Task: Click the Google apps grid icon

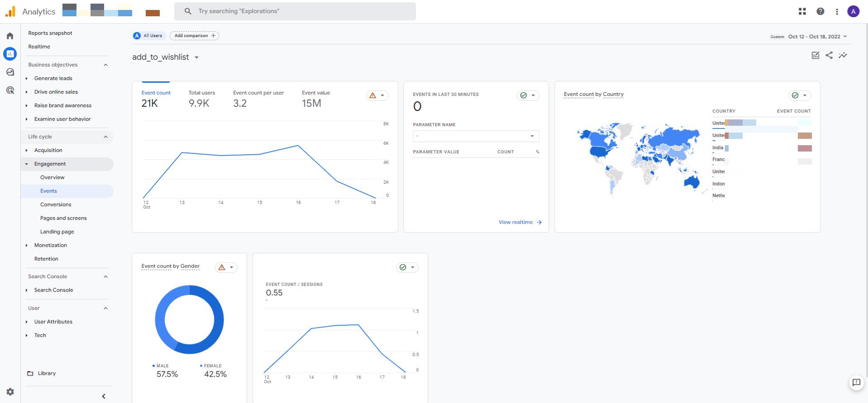Action: 802,11
